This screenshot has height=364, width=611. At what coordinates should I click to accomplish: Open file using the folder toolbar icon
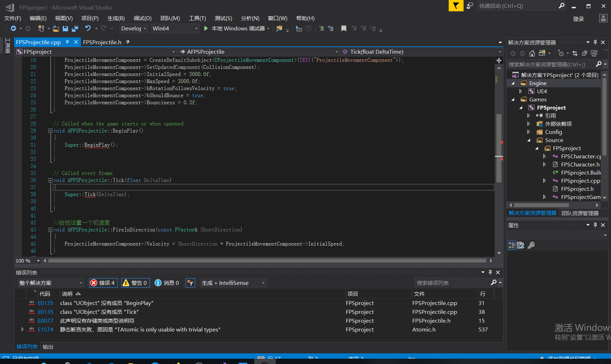click(x=56, y=28)
